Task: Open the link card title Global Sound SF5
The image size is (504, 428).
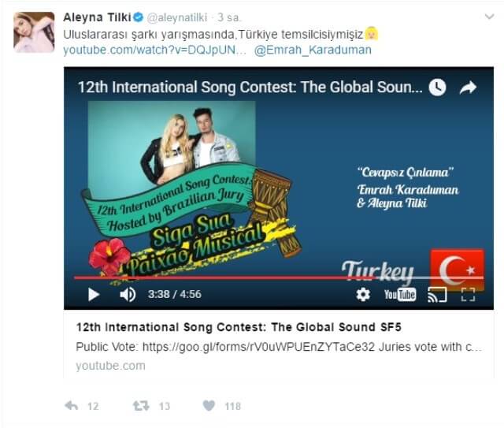Action: 239,327
